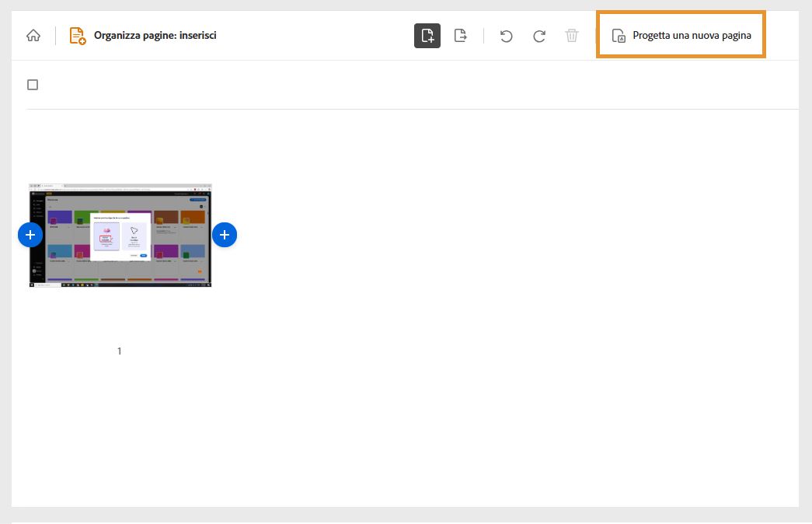The height and width of the screenshot is (524, 812).
Task: Check the select-all pages checkbox
Action: 33,84
